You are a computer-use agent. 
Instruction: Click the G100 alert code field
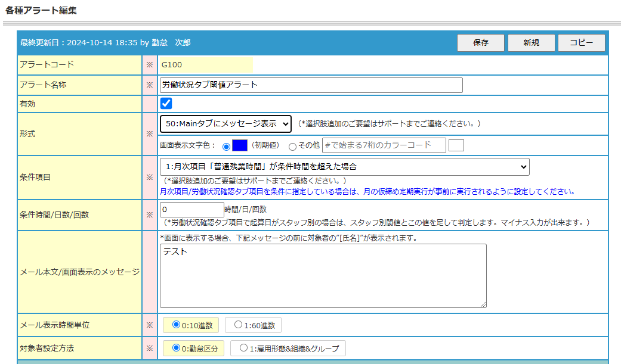click(206, 65)
